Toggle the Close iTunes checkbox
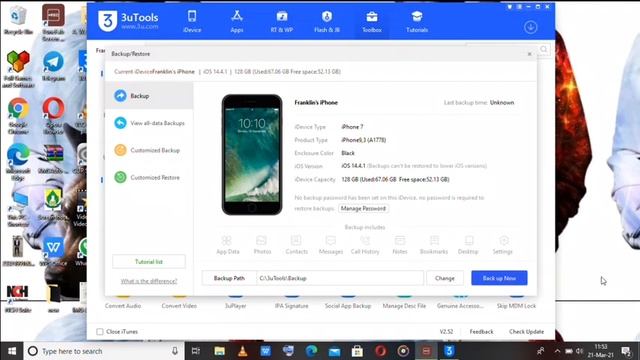Screen dimensions: 640x360 pyautogui.click(x=100, y=331)
